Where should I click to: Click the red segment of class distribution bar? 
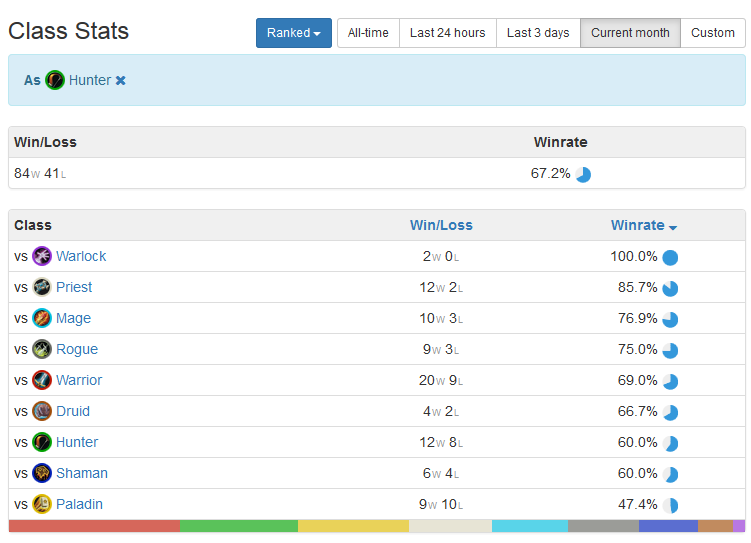[x=94, y=526]
